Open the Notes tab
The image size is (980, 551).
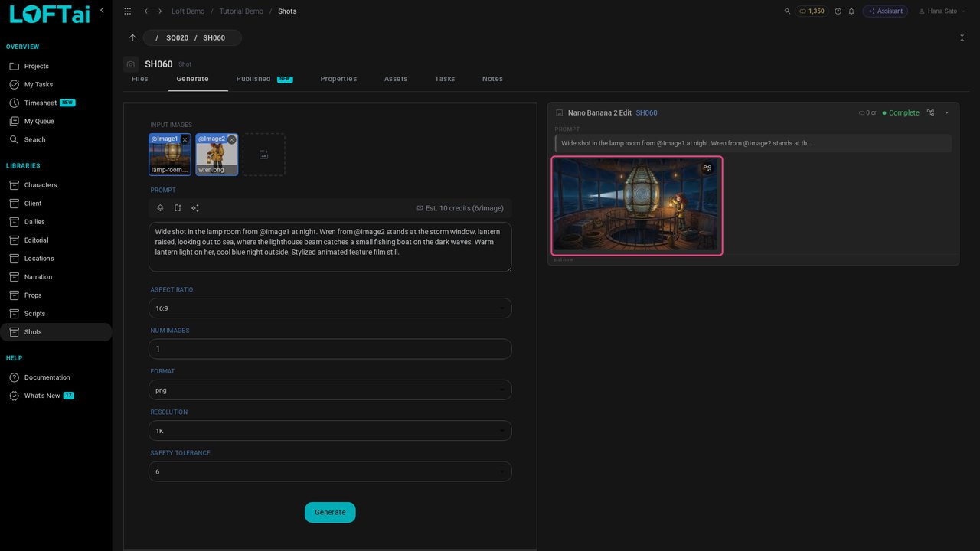492,79
